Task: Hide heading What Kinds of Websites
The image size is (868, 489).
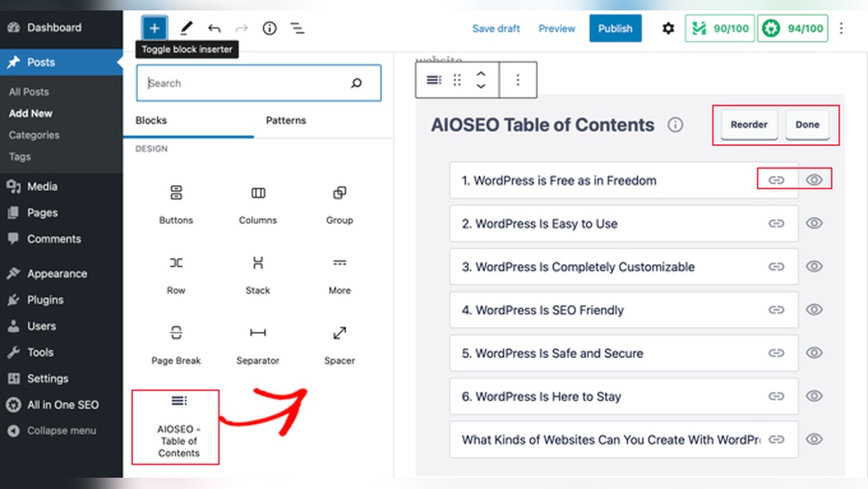Action: (x=814, y=439)
